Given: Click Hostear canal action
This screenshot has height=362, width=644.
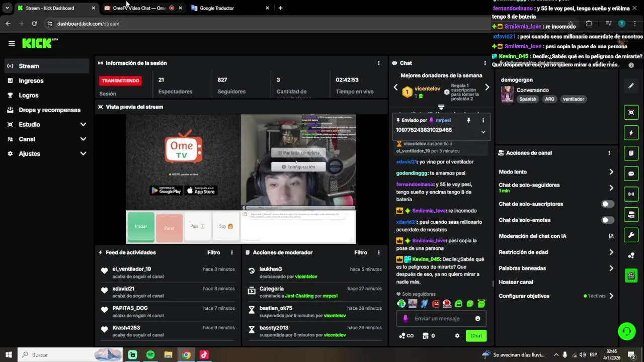Looking at the screenshot, I should tap(516, 282).
